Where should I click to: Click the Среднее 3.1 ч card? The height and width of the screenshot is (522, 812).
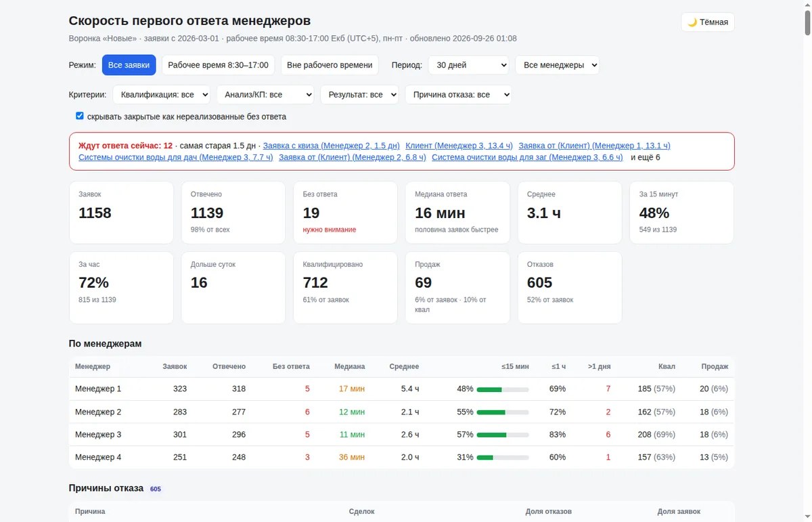(570, 213)
